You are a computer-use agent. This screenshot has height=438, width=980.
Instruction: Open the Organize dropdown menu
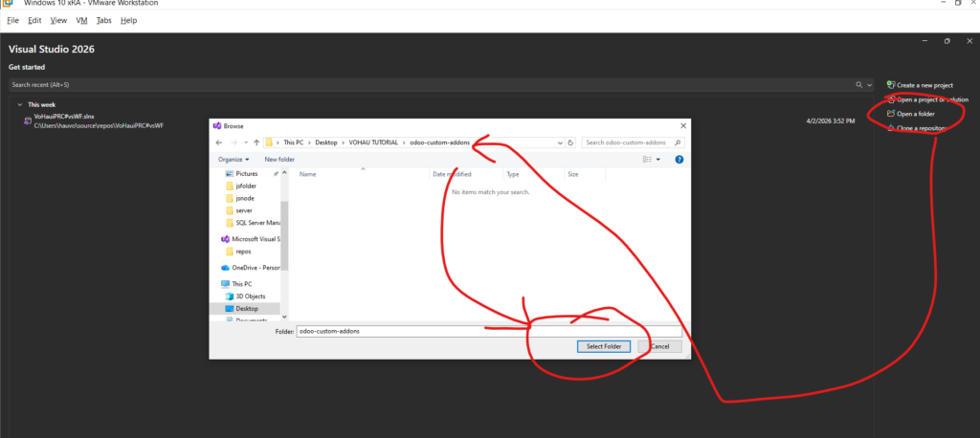(x=234, y=159)
